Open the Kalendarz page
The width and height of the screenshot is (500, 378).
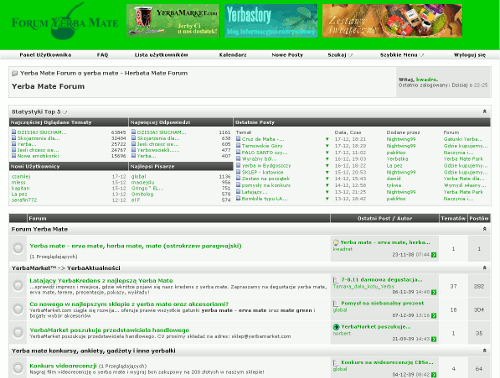coord(233,55)
